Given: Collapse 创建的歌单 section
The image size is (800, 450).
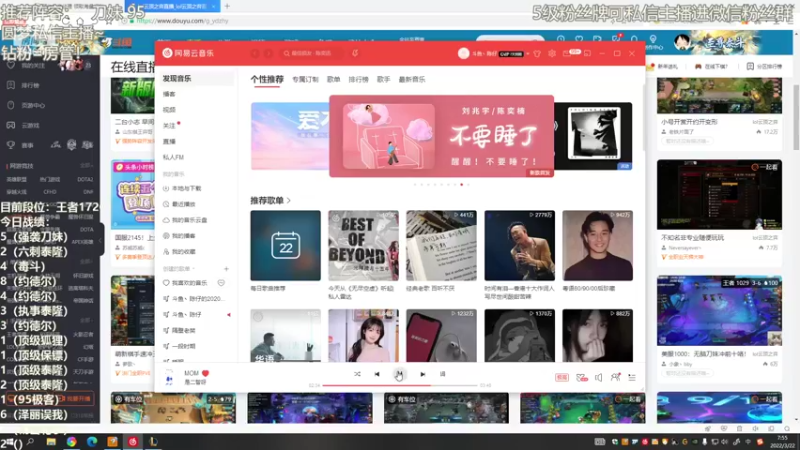Looking at the screenshot, I should coord(179,269).
